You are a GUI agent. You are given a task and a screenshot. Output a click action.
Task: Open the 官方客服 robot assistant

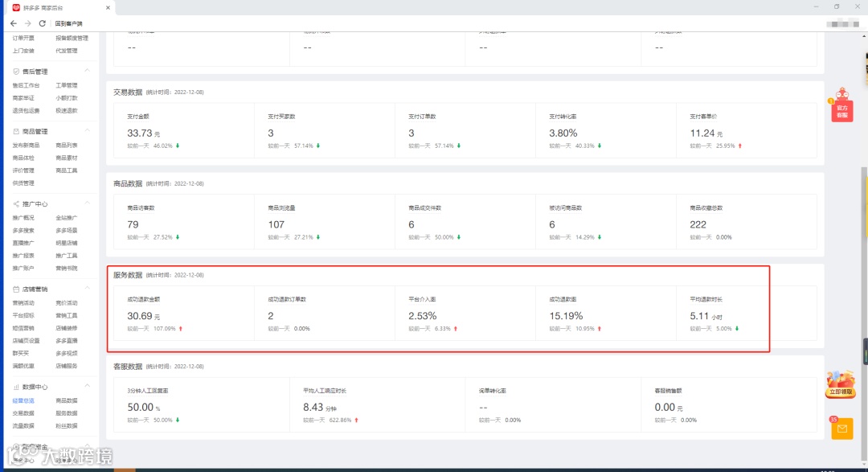point(842,105)
